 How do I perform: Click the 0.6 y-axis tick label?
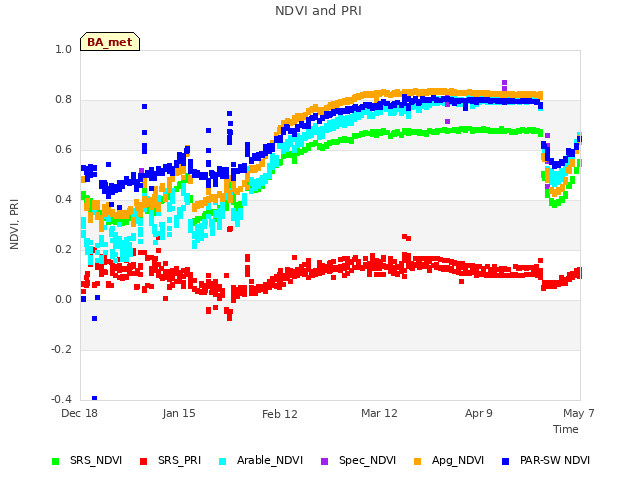(63, 149)
